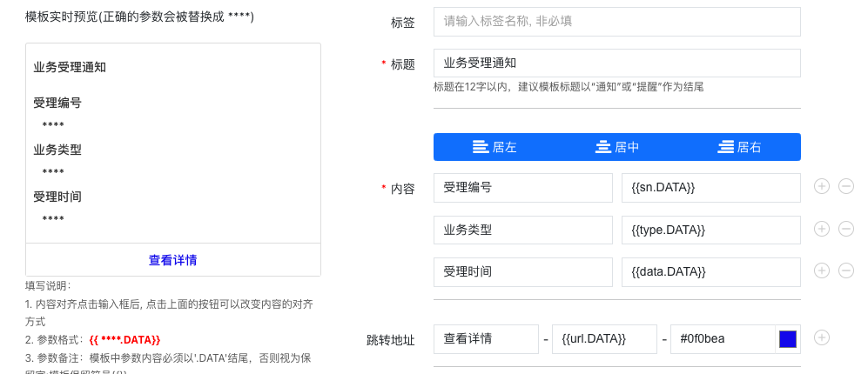The width and height of the screenshot is (868, 374).
Task: Click the 查看详情 link in preview
Action: (x=172, y=260)
